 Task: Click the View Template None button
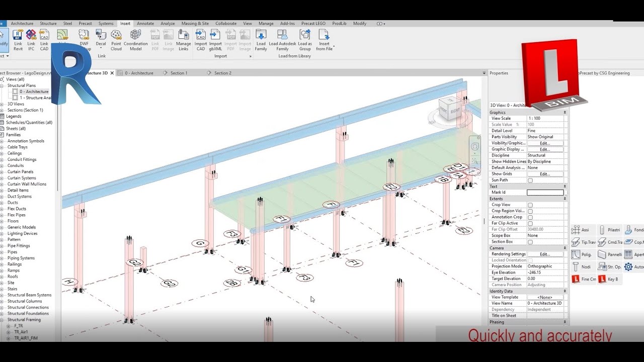click(545, 297)
